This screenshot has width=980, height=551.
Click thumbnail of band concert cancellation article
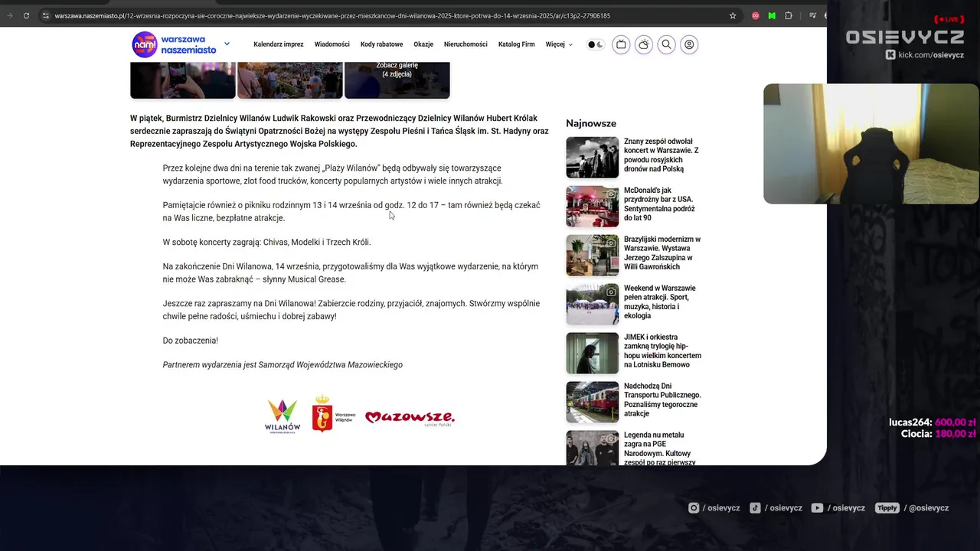click(593, 157)
